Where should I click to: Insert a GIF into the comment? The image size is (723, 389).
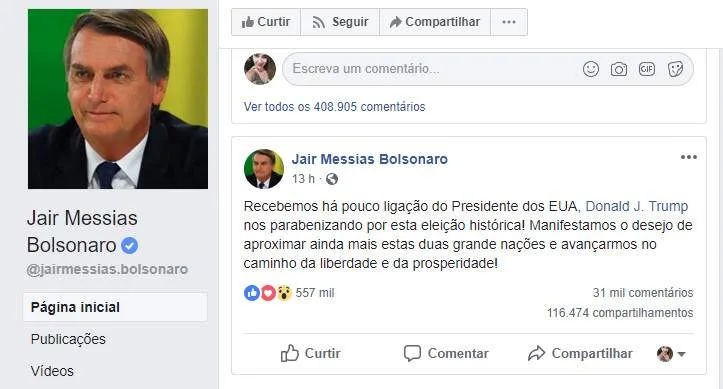pos(647,69)
